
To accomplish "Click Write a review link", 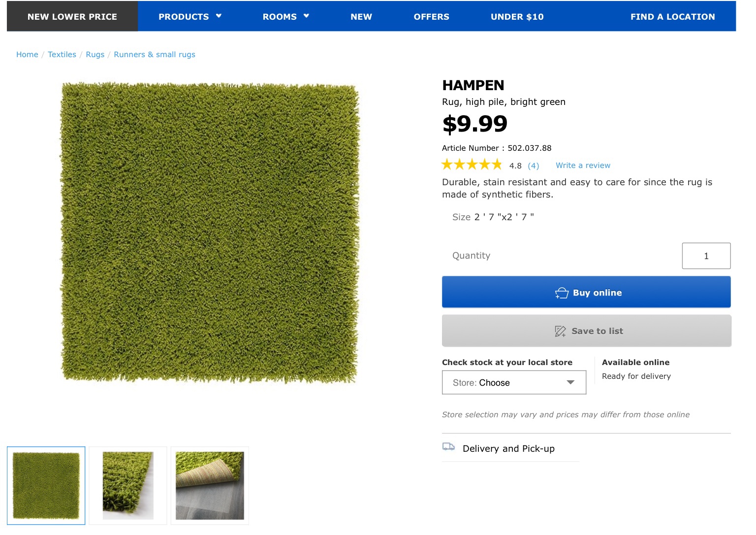I will (583, 166).
